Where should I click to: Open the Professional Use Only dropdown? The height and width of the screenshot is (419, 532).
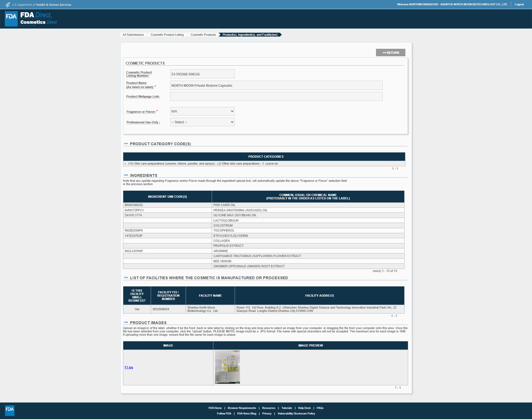202,122
